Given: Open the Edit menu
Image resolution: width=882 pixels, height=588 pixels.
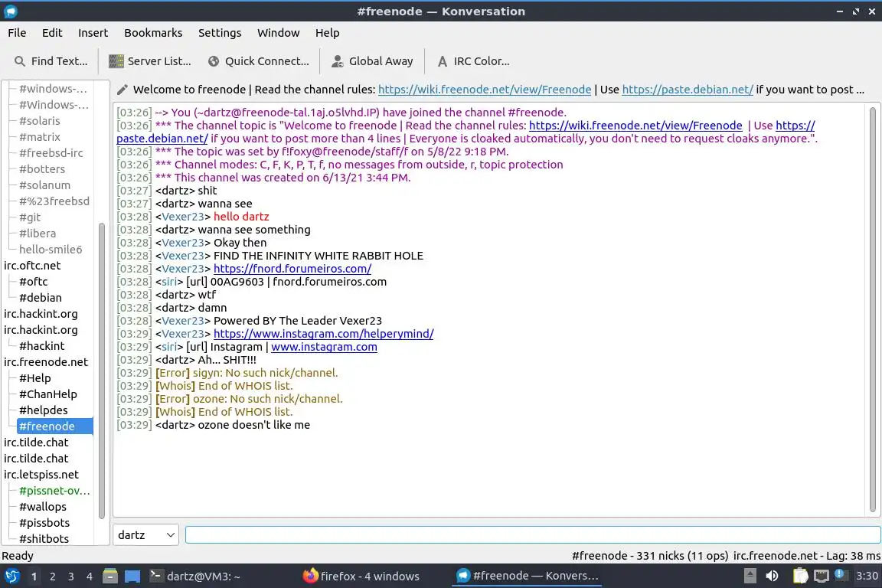Looking at the screenshot, I should (x=52, y=33).
